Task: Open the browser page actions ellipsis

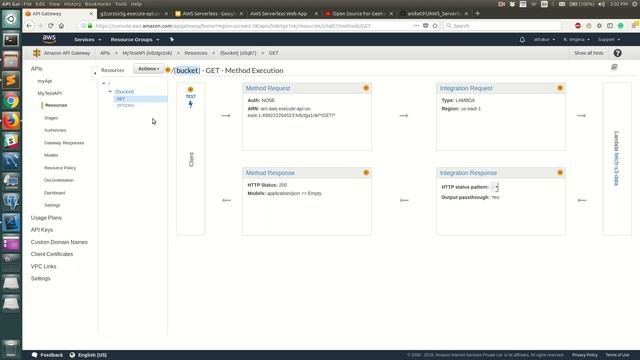Action: (416, 25)
